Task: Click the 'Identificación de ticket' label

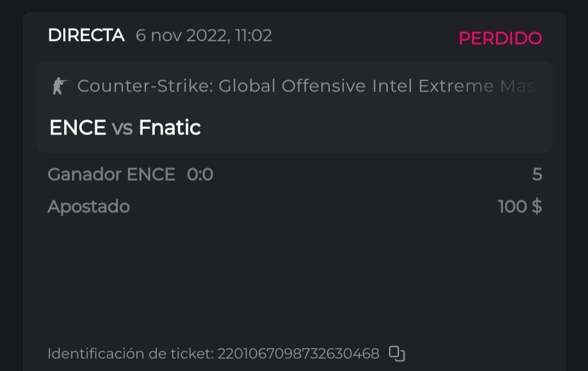Action: [130, 354]
